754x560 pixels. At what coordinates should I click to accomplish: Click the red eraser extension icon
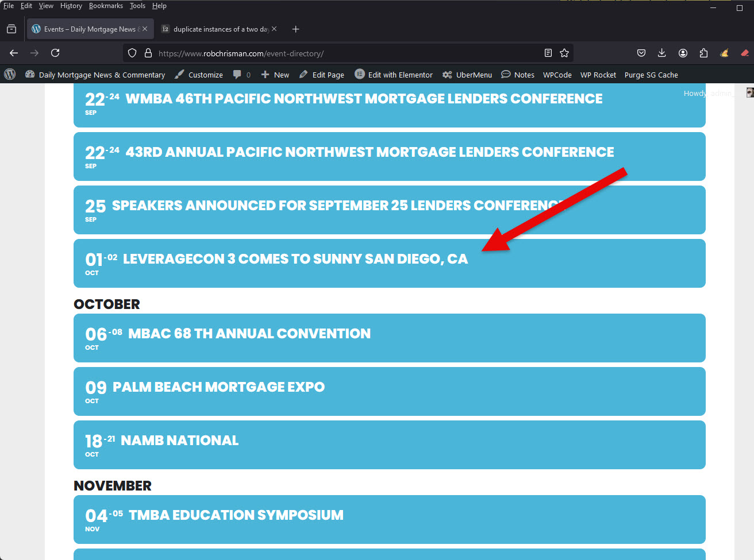(x=745, y=53)
